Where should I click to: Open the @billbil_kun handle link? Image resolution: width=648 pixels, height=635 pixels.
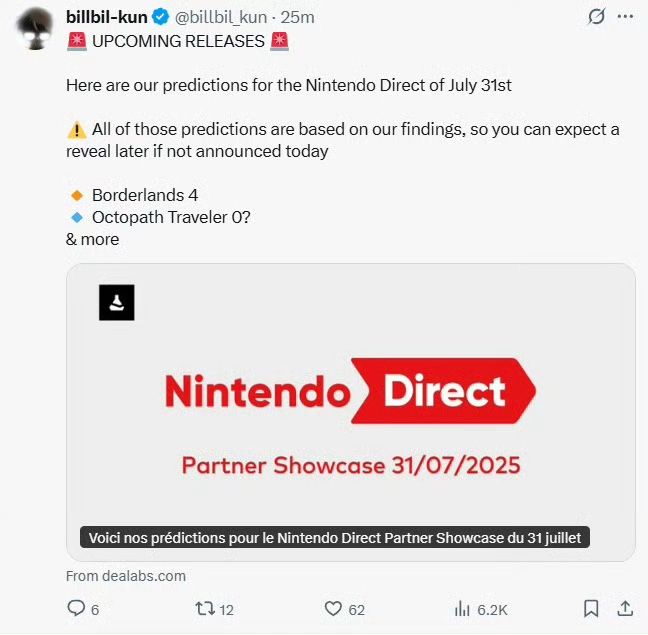[221, 17]
